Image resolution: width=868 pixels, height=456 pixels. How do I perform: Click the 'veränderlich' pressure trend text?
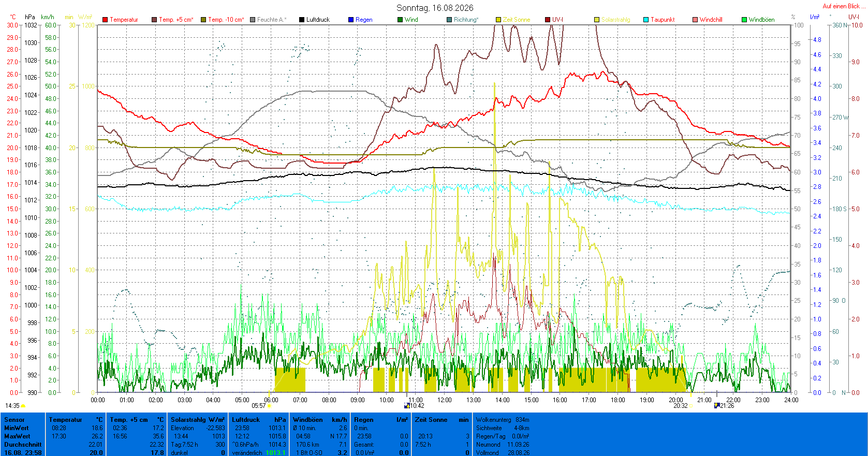(x=247, y=453)
